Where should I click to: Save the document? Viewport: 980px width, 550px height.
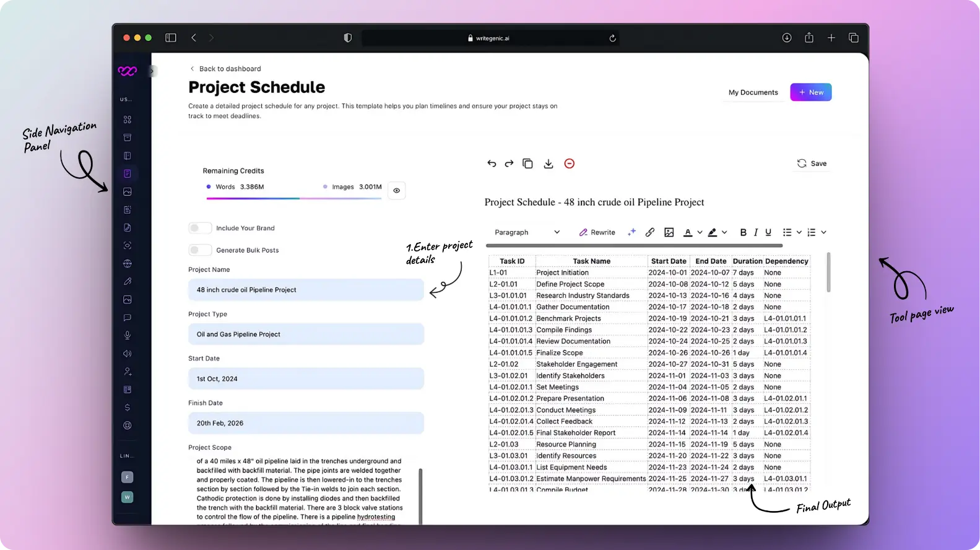pos(812,164)
